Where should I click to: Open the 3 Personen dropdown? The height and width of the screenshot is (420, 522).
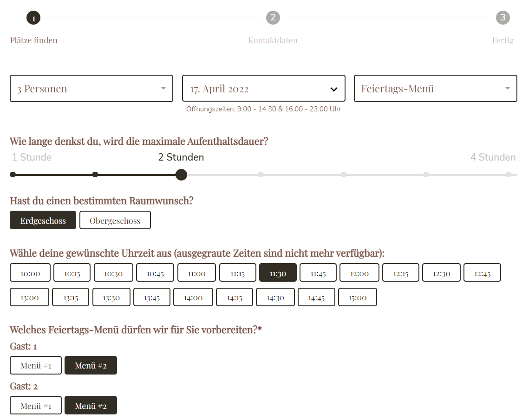(91, 89)
